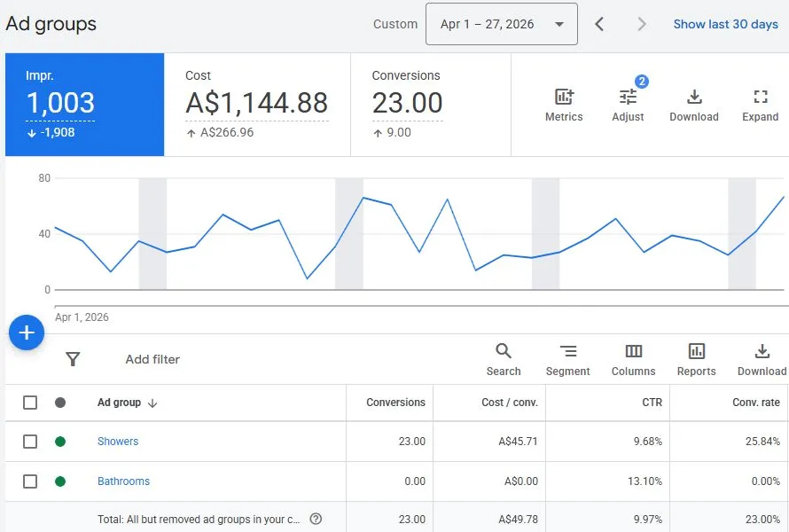Click the blue plus button
789x532 pixels.
click(27, 332)
